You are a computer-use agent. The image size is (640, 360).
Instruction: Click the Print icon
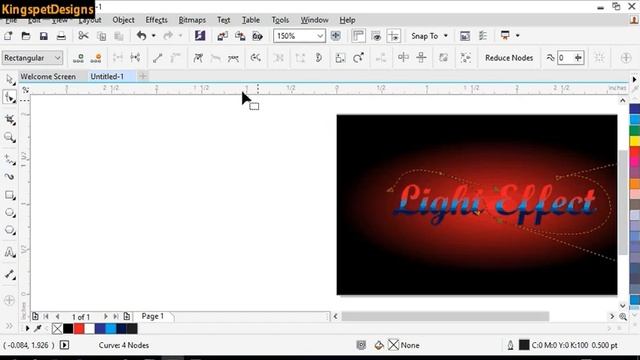pyautogui.click(x=61, y=36)
